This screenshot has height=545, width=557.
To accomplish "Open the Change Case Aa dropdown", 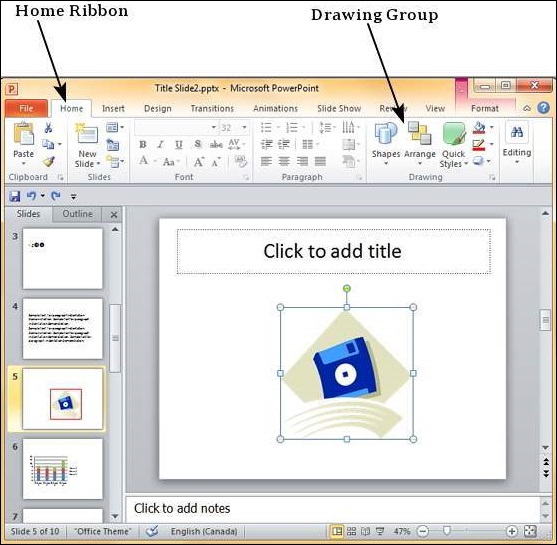I will [171, 162].
